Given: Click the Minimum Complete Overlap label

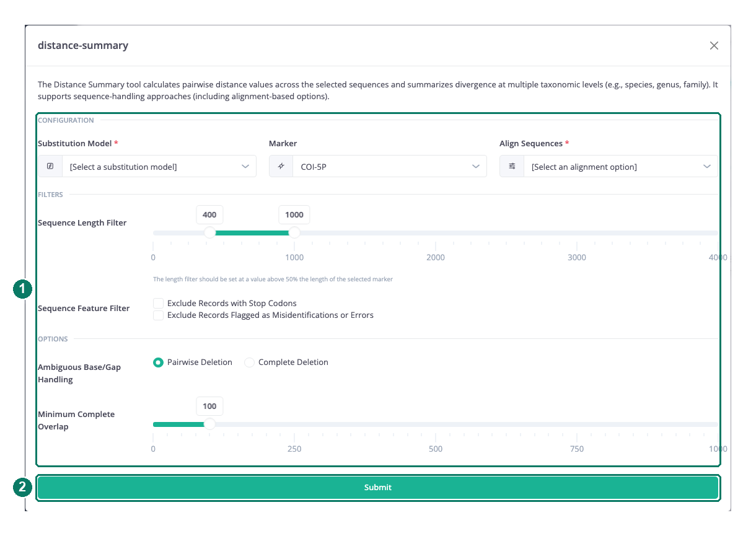Looking at the screenshot, I should coord(76,420).
